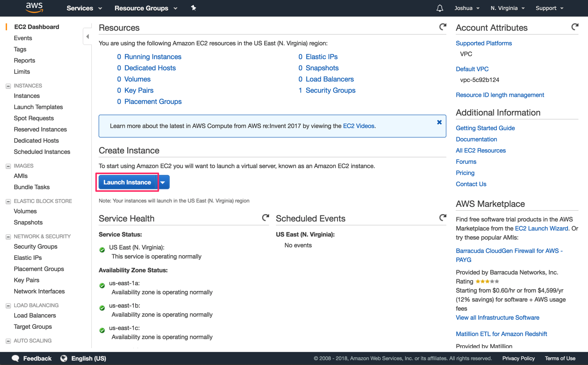Expand the Launch Instance dropdown arrow
This screenshot has height=365, width=588.
pyautogui.click(x=163, y=182)
